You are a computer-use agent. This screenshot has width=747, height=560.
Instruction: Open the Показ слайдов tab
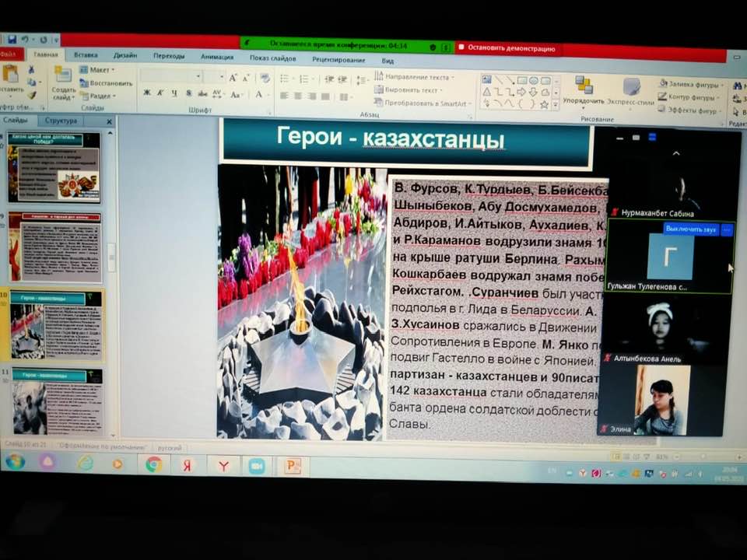pyautogui.click(x=272, y=58)
